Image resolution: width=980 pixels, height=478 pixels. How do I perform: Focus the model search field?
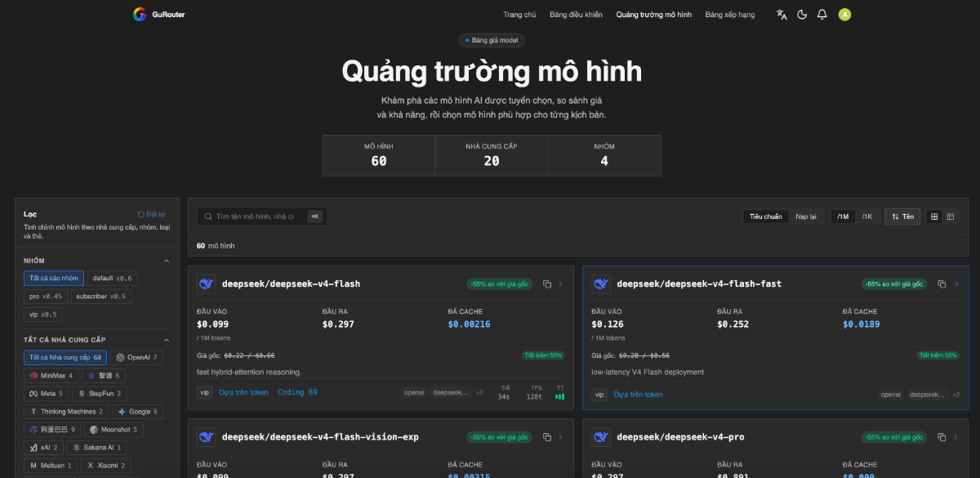(x=261, y=217)
